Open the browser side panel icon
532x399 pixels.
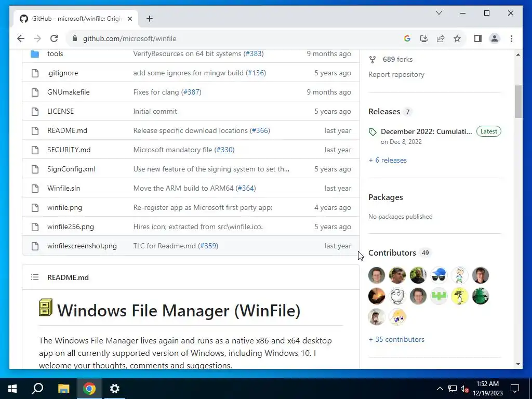[478, 38]
